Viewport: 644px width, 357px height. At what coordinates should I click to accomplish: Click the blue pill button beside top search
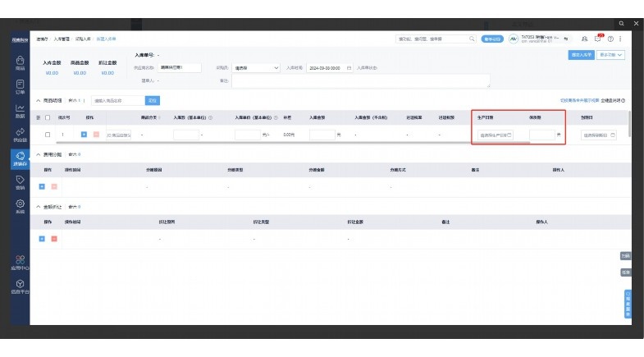click(x=492, y=39)
